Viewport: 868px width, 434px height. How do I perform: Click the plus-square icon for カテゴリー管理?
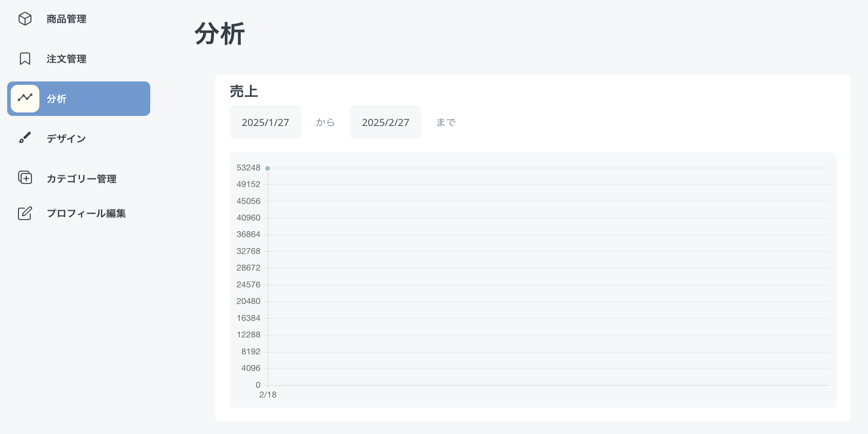point(25,177)
